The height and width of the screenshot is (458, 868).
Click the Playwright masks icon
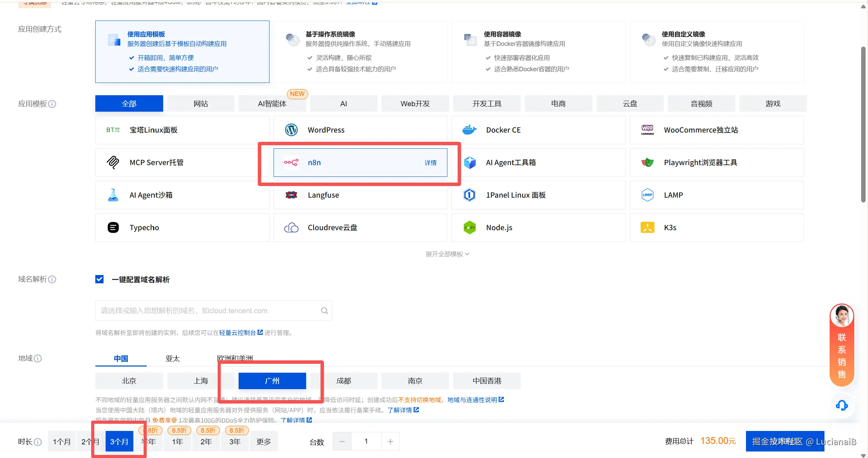(x=647, y=162)
